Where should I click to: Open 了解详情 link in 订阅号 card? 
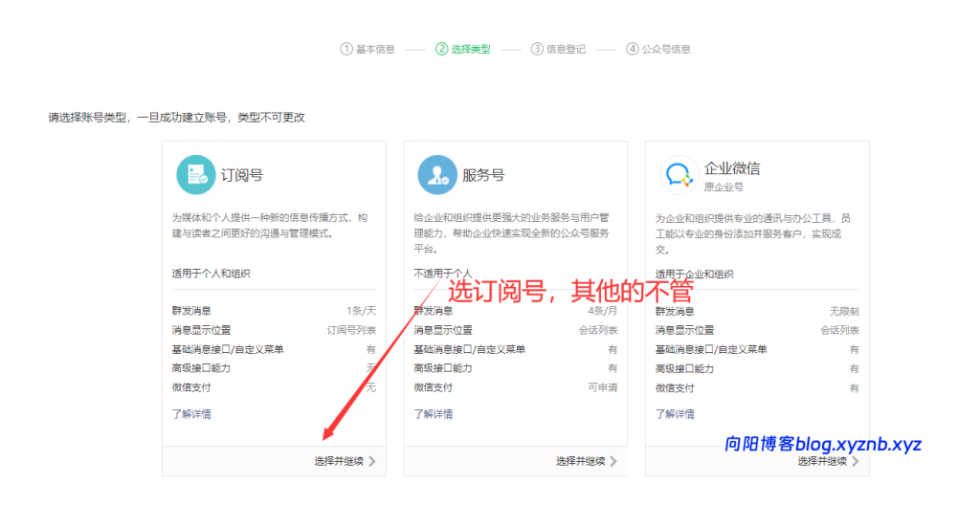tap(191, 413)
